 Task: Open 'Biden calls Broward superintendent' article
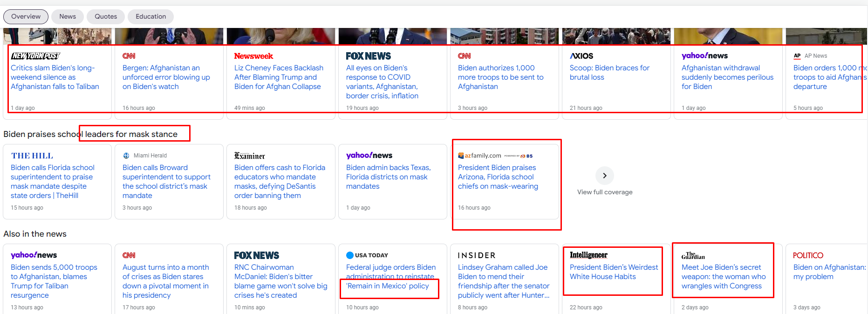coord(166,182)
